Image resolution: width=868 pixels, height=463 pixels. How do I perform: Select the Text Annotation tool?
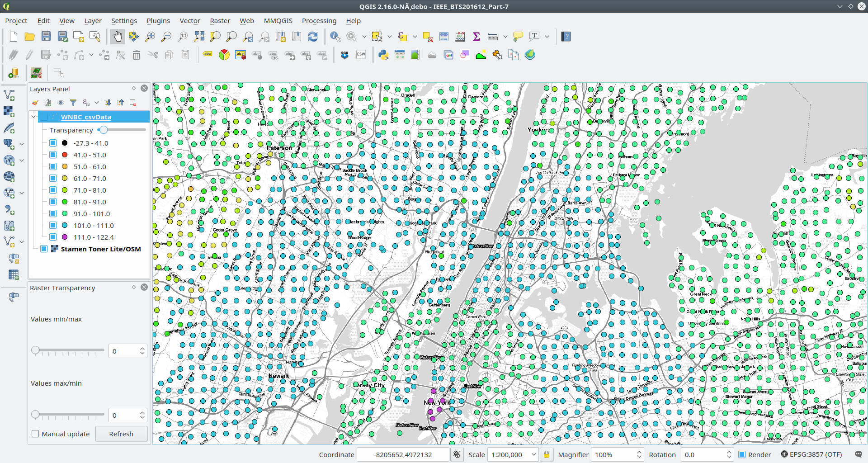pyautogui.click(x=534, y=37)
